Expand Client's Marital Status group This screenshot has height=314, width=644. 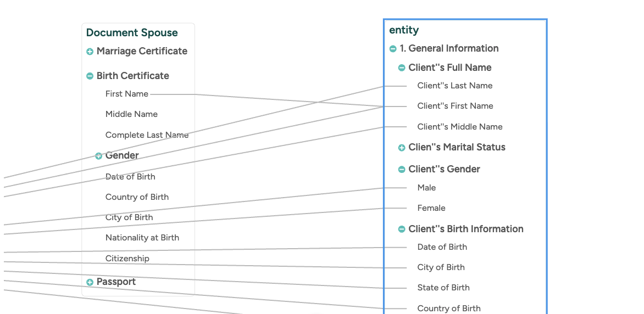pyautogui.click(x=402, y=148)
